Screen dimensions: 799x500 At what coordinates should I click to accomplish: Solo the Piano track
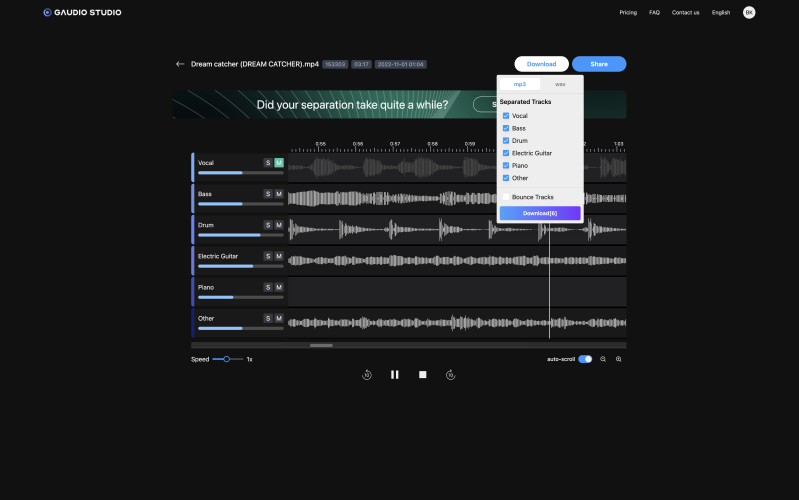268,287
